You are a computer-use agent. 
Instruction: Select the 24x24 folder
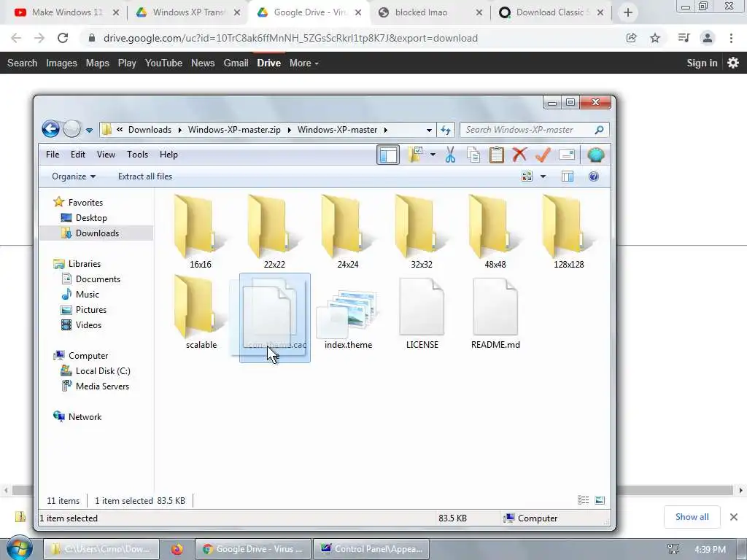click(348, 232)
